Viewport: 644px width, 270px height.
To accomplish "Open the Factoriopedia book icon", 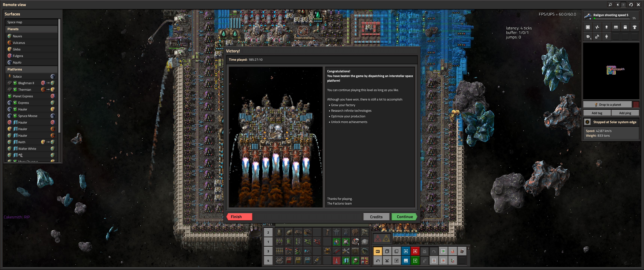I will 616,27.
